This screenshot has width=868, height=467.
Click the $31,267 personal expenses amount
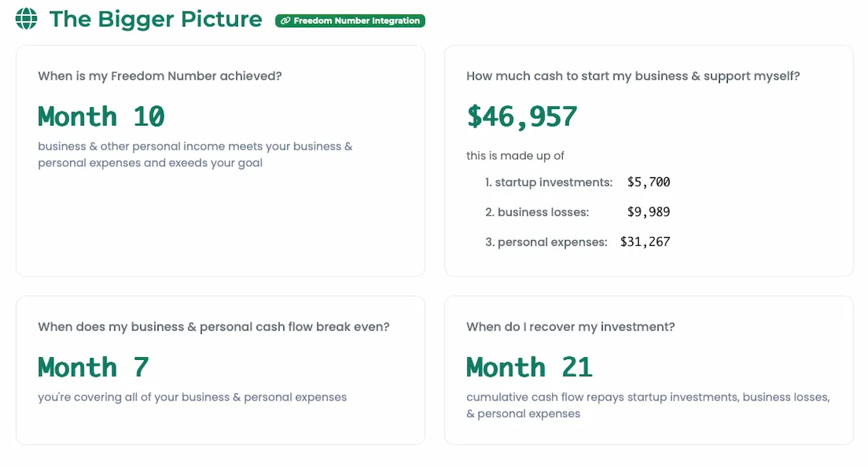coord(645,242)
